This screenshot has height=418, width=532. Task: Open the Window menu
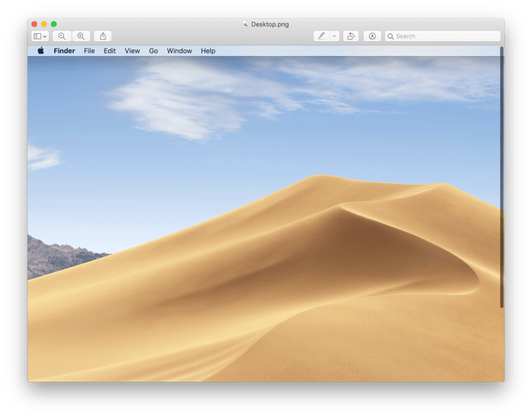pyautogui.click(x=179, y=51)
